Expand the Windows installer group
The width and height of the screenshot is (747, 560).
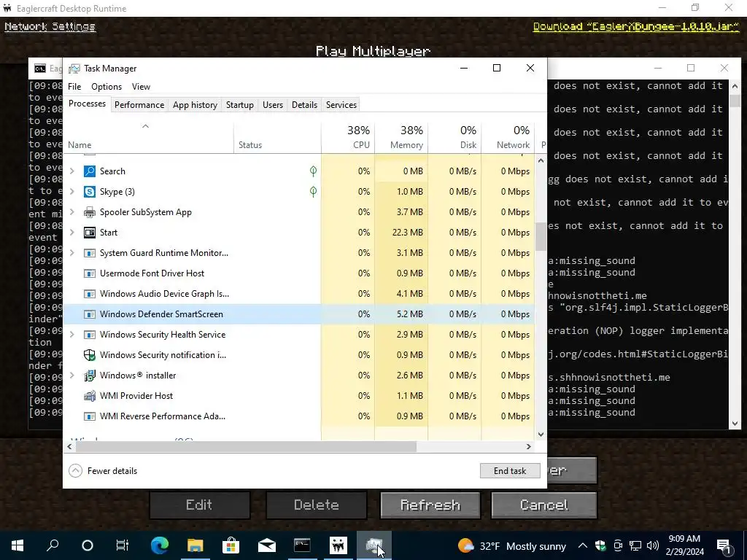point(72,376)
